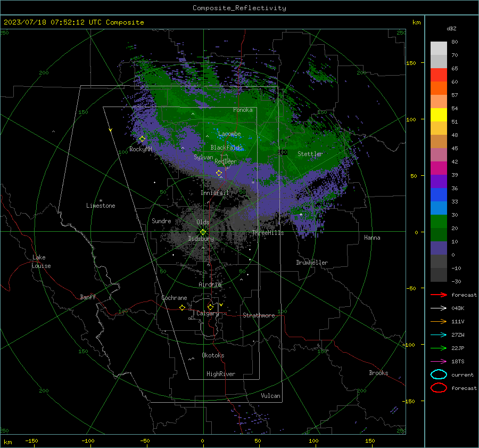Select the blue 33–36 dBZ swatch
The width and height of the screenshot is (479, 448).
439,194
